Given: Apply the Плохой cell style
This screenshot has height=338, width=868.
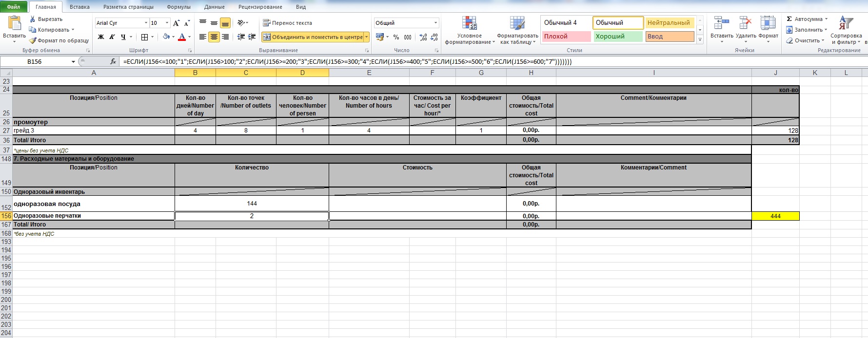Looking at the screenshot, I should coord(566,37).
